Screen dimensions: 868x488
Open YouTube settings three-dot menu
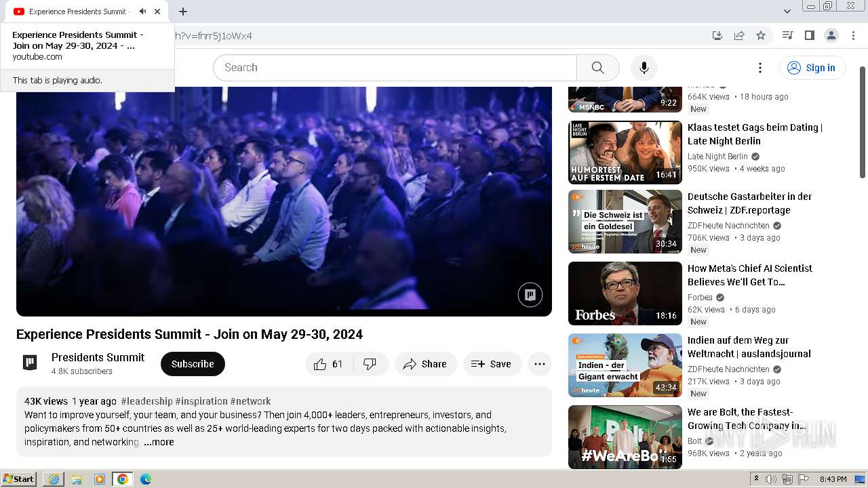760,68
